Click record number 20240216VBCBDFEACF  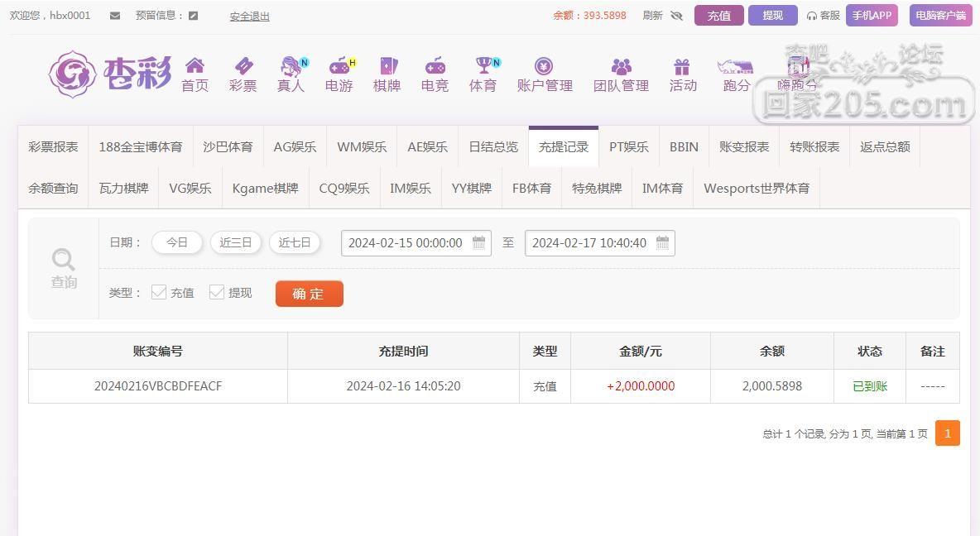(x=158, y=386)
